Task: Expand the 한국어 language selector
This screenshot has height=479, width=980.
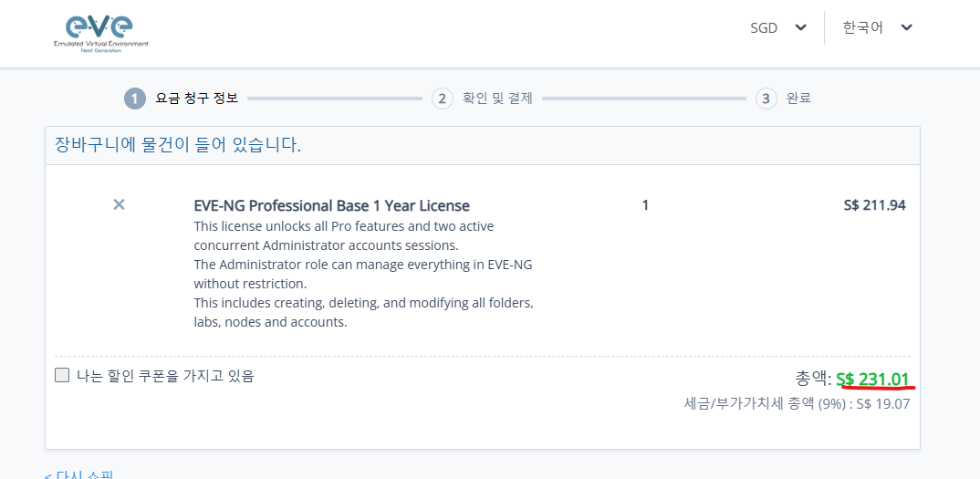Action: coord(878,27)
